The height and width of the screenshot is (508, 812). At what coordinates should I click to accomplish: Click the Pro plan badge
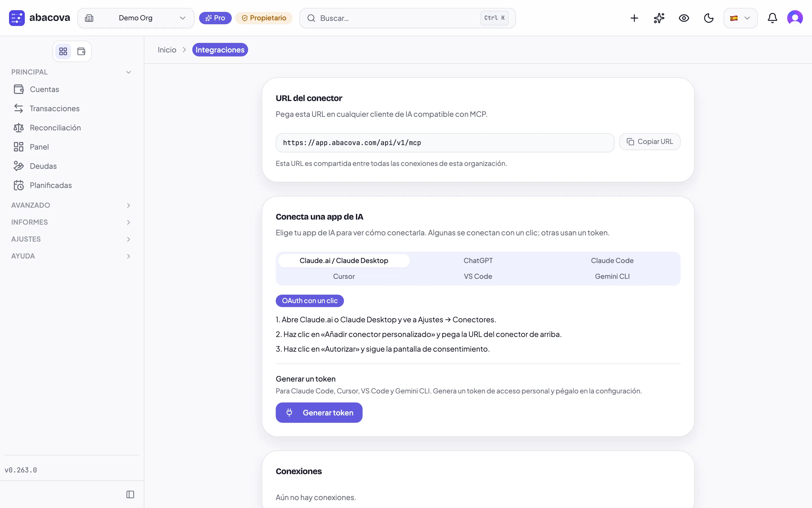[215, 18]
